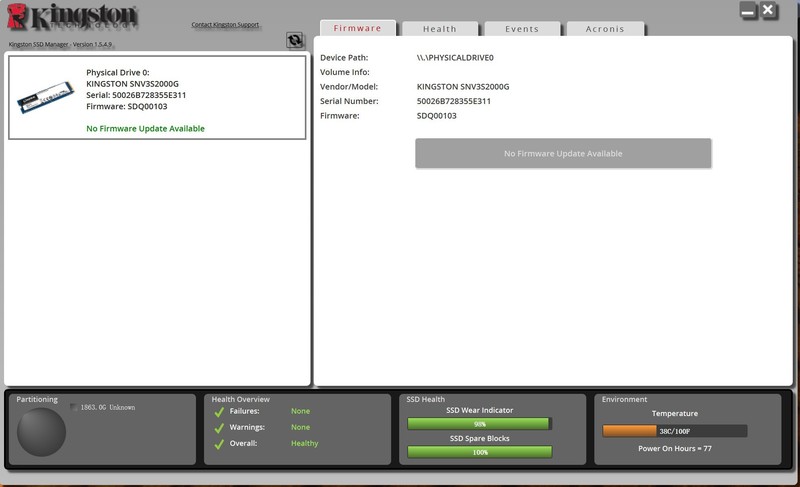Click the Kingston SSD Manager version 1.5.4.9 label
800x487 pixels.
[x=60, y=44]
